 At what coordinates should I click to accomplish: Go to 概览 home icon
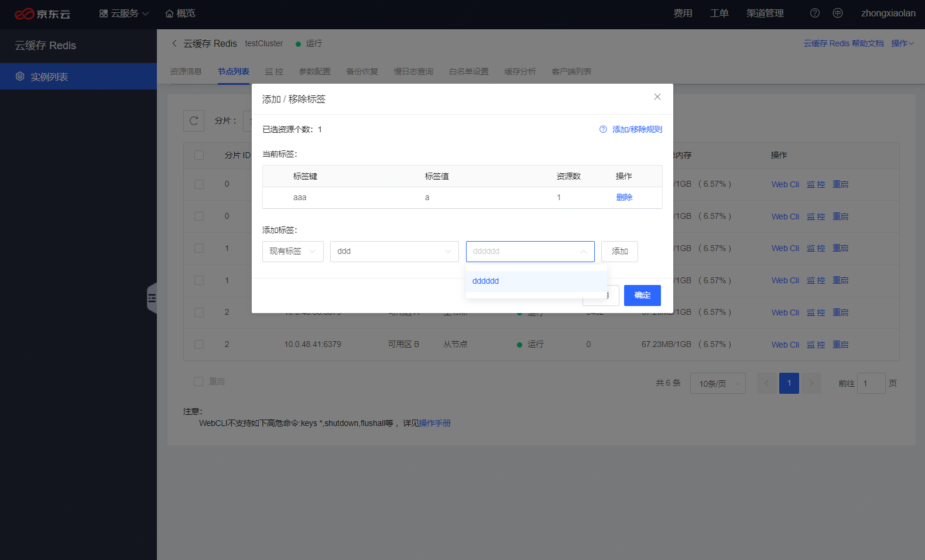click(x=169, y=13)
